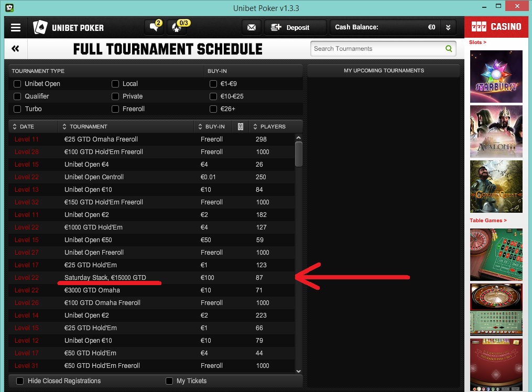Sort by the ticket column icon
The height and width of the screenshot is (392, 532).
(x=240, y=126)
